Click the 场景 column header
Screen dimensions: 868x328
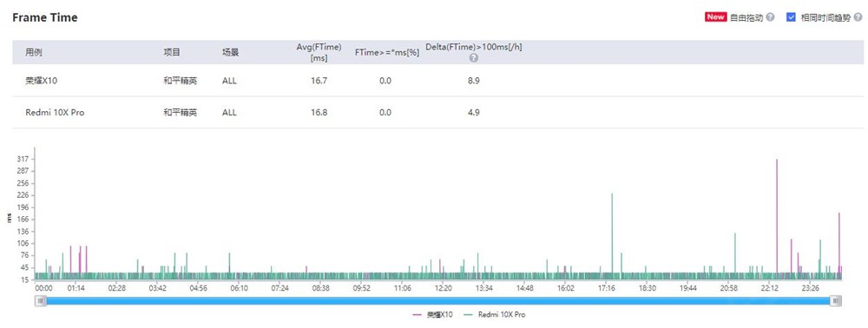click(x=230, y=53)
